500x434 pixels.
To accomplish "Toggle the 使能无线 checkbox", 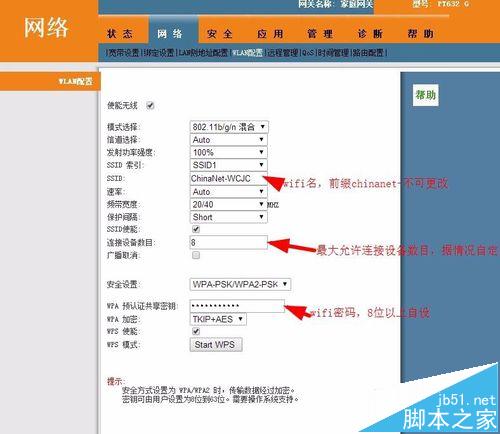I will tap(150, 106).
